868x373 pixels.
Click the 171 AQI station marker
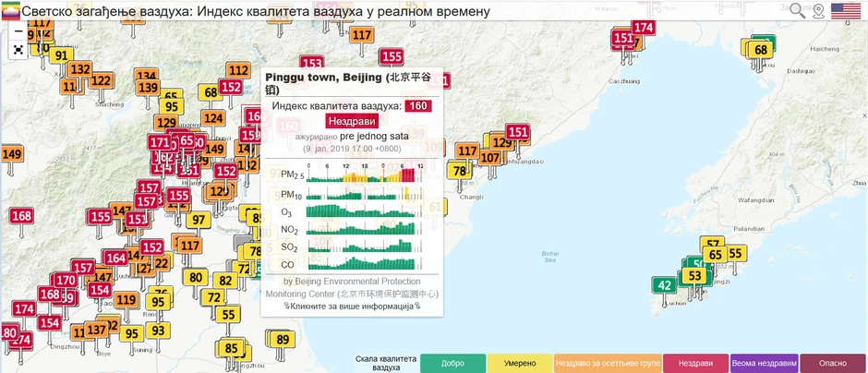(160, 142)
